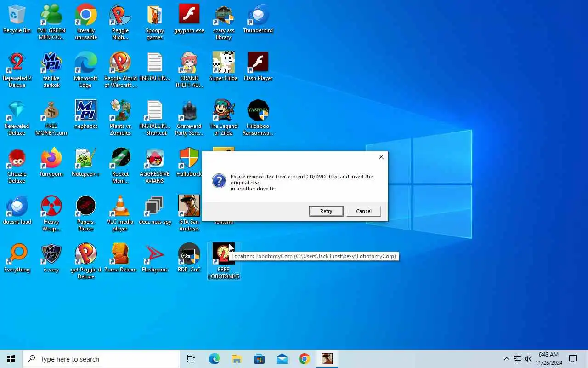Select the Hildaboo Ransomwa... shortcut

[x=258, y=118]
